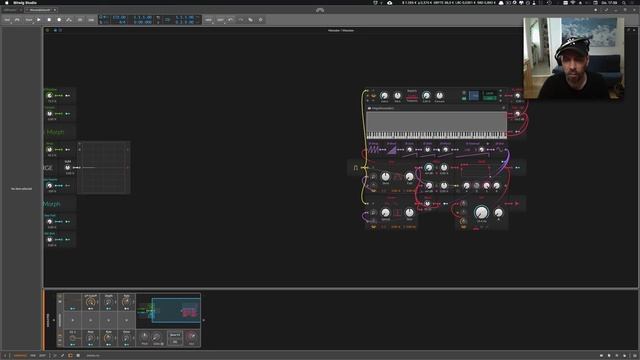The width and height of the screenshot is (640, 360).
Task: Click the envelope shape display
Action: [x=476, y=170]
